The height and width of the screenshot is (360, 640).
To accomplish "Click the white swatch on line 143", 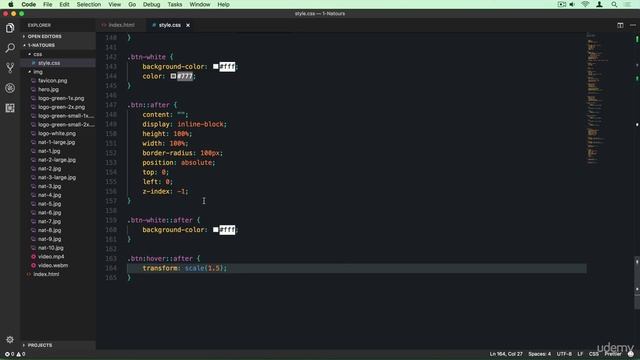I will coord(216,67).
